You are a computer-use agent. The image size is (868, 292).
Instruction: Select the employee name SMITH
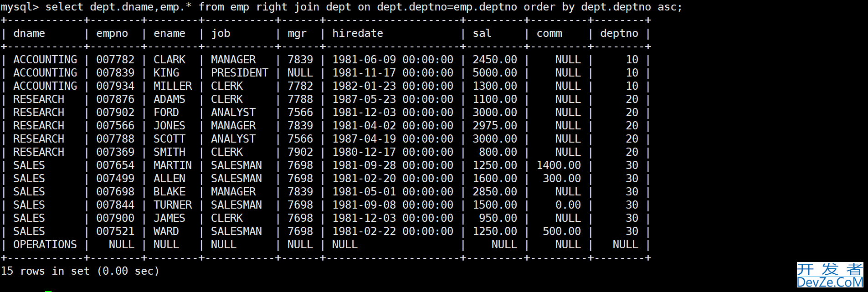coord(169,152)
